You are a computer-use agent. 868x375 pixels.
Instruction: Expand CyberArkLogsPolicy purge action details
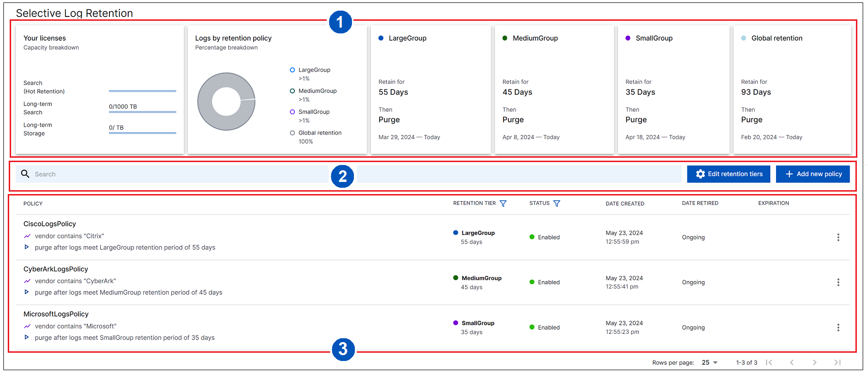click(x=27, y=292)
